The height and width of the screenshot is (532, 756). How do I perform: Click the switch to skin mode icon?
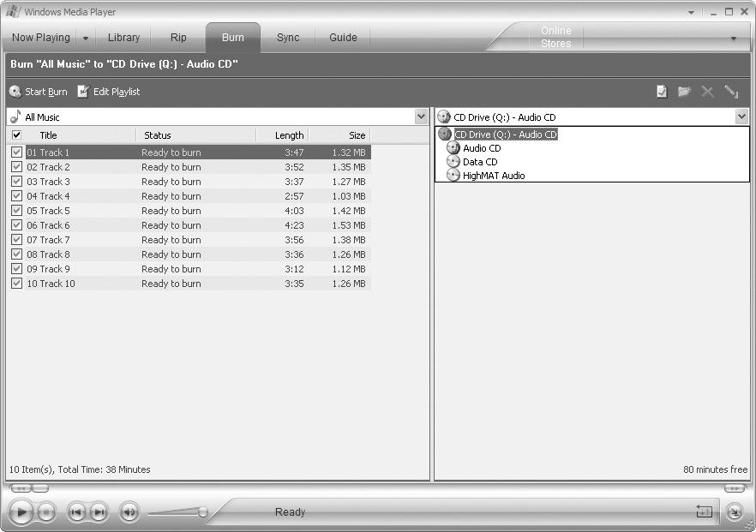click(x=735, y=511)
